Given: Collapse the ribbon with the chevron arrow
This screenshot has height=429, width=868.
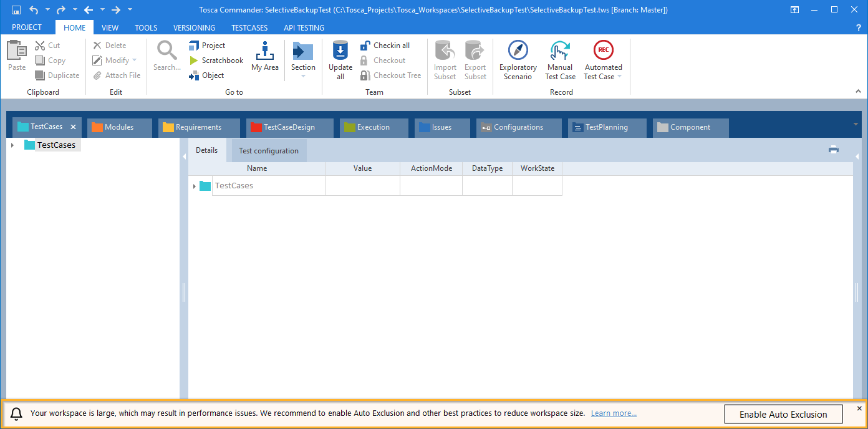Looking at the screenshot, I should pos(858,92).
